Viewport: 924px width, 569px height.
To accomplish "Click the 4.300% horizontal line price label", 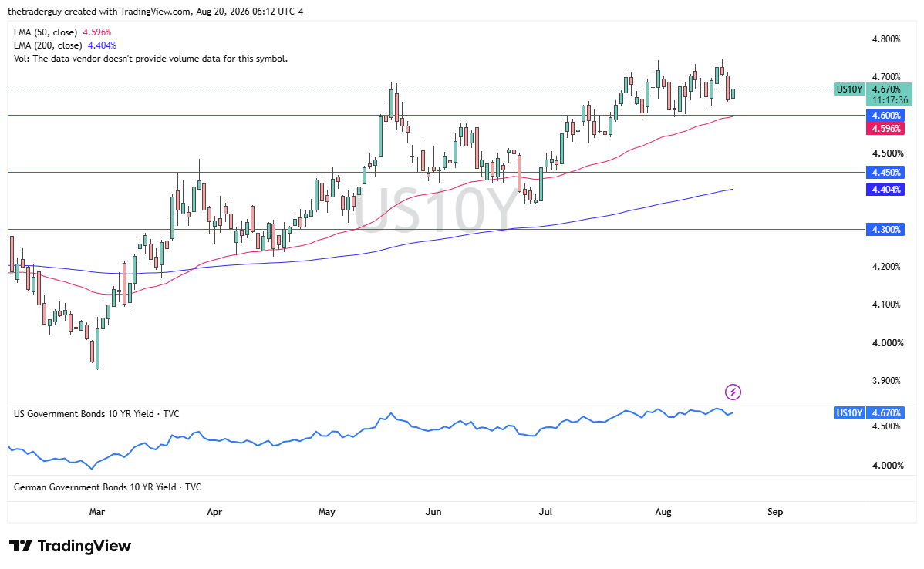I will [x=885, y=230].
